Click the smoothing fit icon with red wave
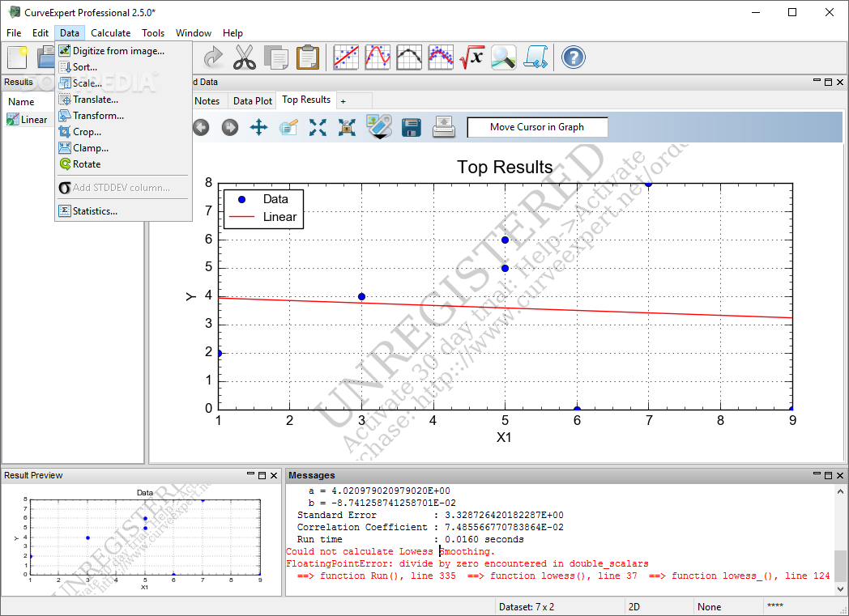Screen dimensions: 849x616 (441, 57)
